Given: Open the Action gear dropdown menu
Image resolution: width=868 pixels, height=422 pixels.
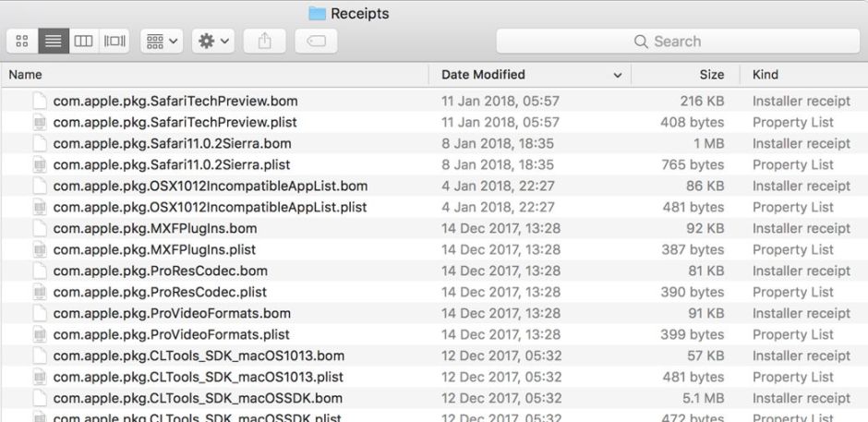Looking at the screenshot, I should (x=213, y=42).
